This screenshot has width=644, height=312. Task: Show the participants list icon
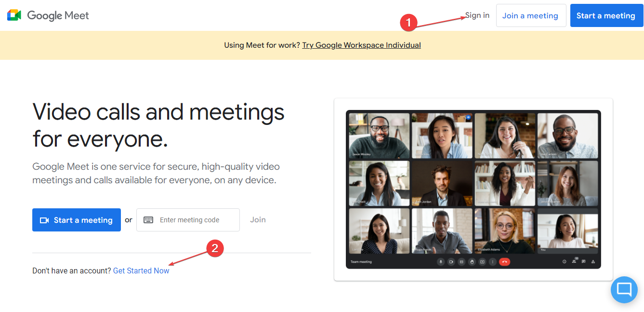(575, 261)
